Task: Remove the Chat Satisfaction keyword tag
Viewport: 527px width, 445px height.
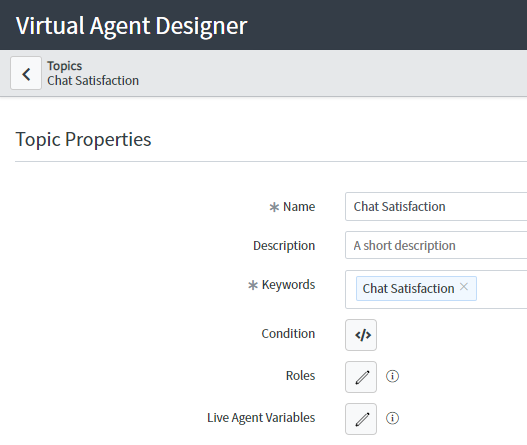Action: [x=464, y=287]
